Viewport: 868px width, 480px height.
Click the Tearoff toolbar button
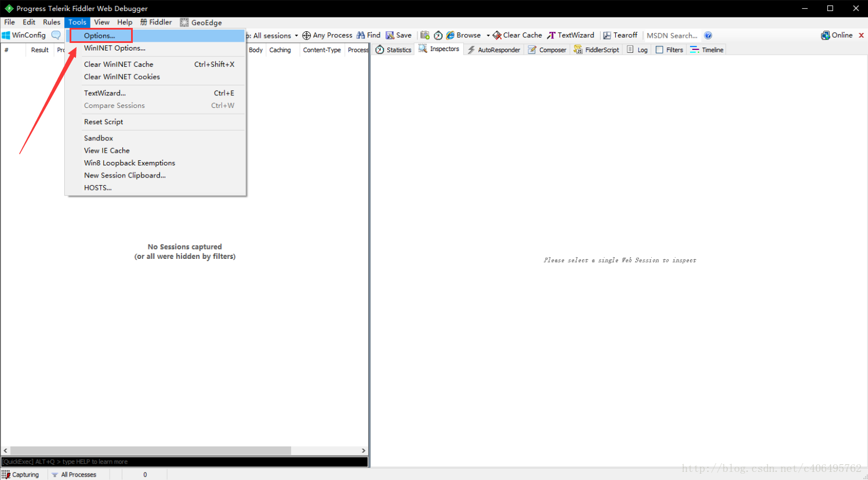[x=620, y=35]
